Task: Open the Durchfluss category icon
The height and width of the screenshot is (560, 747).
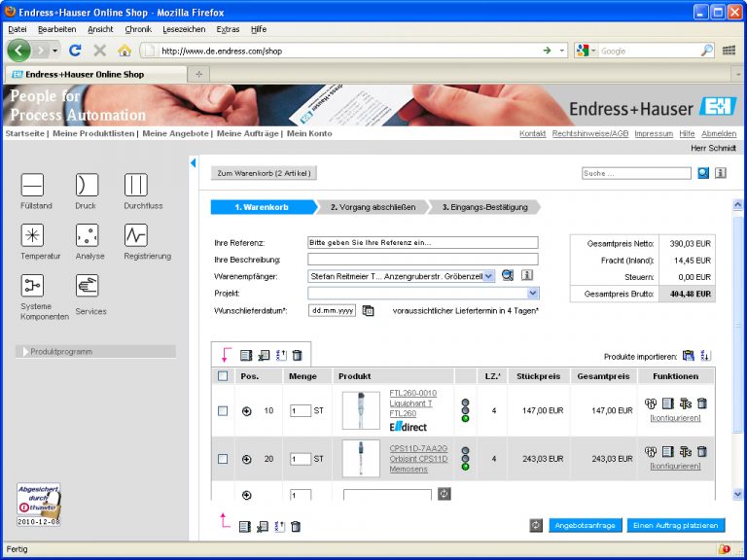Action: (x=135, y=185)
